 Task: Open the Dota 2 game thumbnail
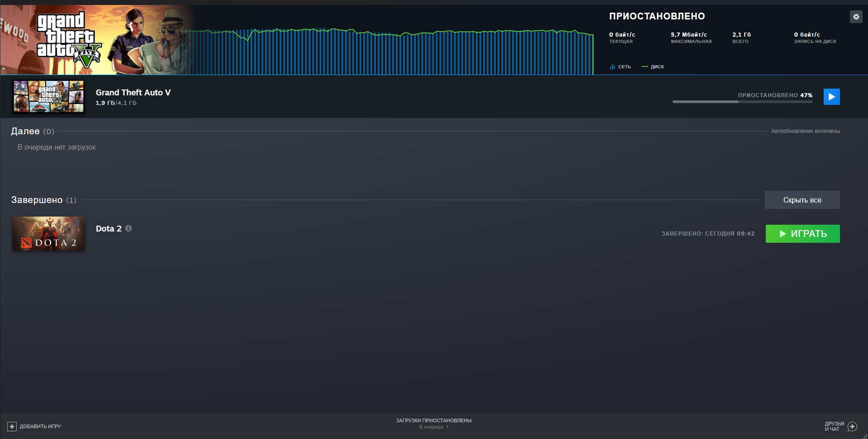click(48, 234)
